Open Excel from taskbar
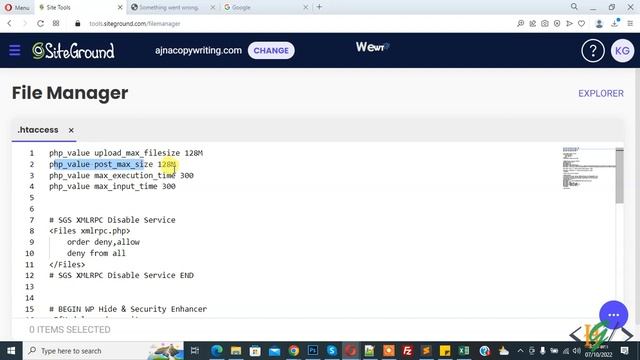This screenshot has width=640, height=360. (464, 351)
